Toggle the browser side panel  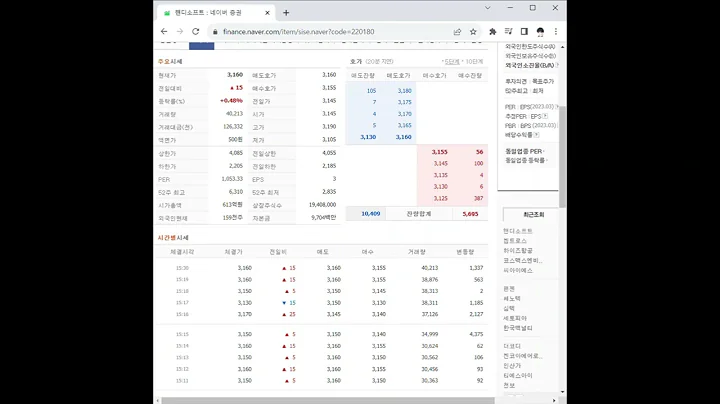click(524, 32)
